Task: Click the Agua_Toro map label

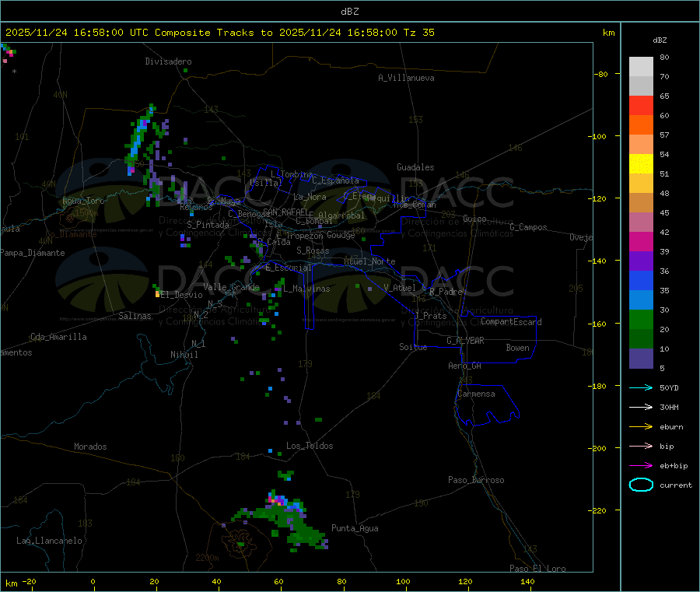Action: [x=83, y=201]
